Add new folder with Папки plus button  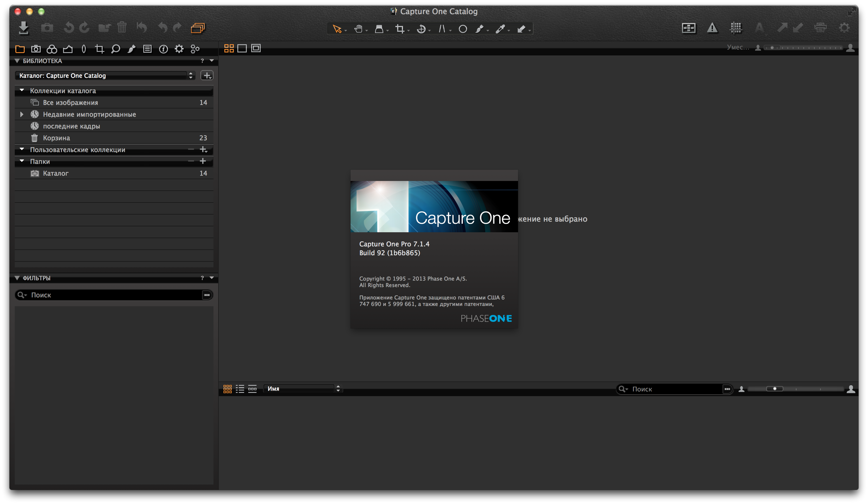[203, 161]
